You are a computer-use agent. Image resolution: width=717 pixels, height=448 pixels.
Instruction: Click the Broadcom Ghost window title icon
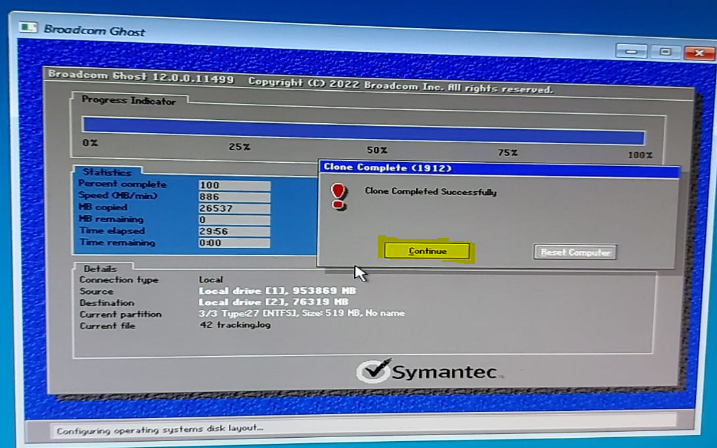(x=28, y=27)
